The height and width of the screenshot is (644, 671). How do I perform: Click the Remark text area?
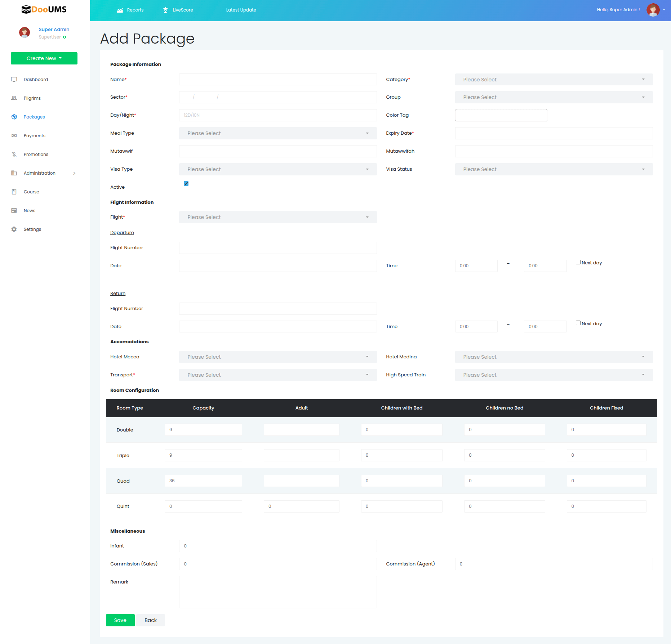click(278, 592)
